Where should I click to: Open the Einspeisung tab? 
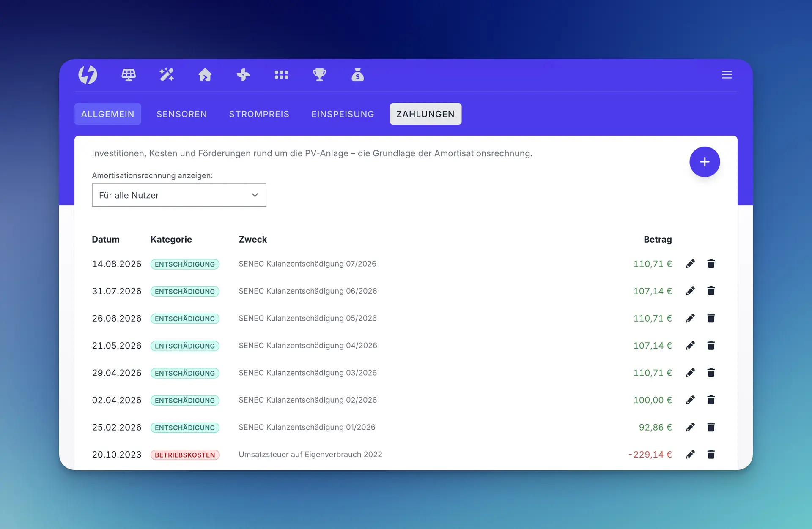point(343,114)
